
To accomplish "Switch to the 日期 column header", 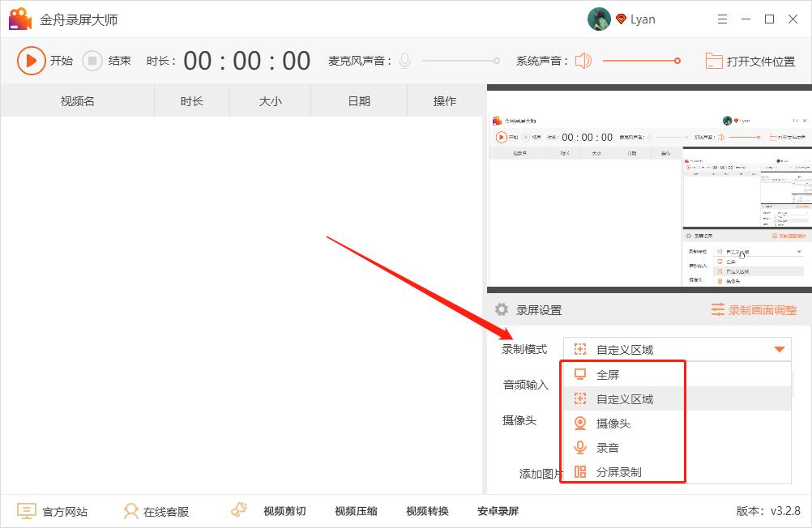I will (357, 100).
